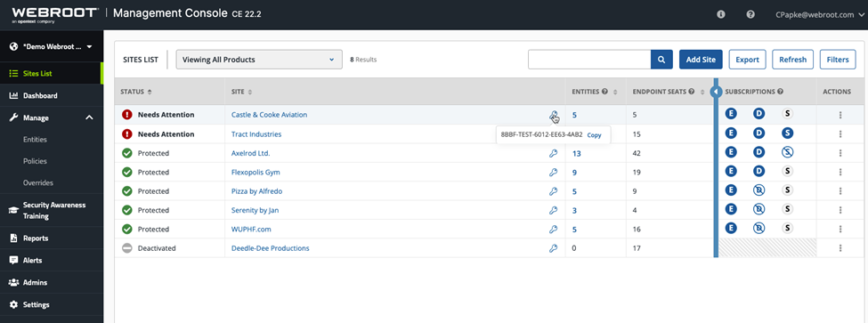The height and width of the screenshot is (323, 868).
Task: Sort by the Status column
Action: (135, 92)
